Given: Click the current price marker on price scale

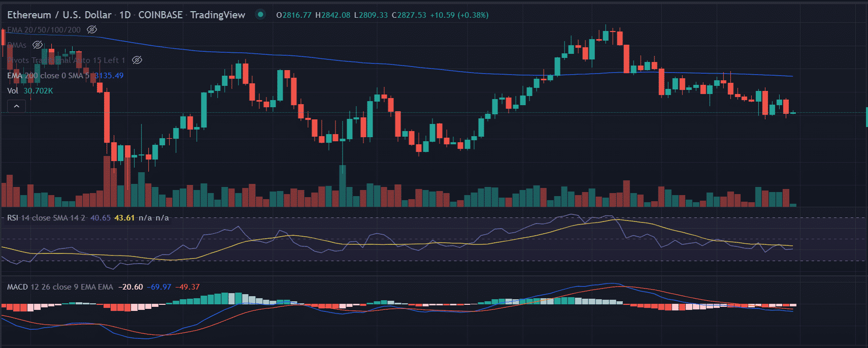Looking at the screenshot, I should [866, 117].
